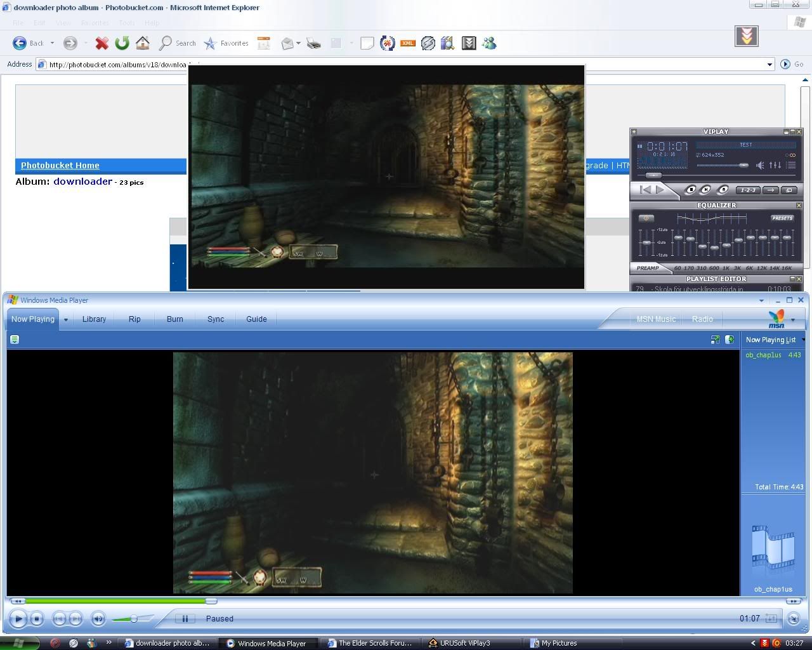This screenshot has width=812, height=650.
Task: Go to the IE Home page icon
Action: (x=143, y=43)
